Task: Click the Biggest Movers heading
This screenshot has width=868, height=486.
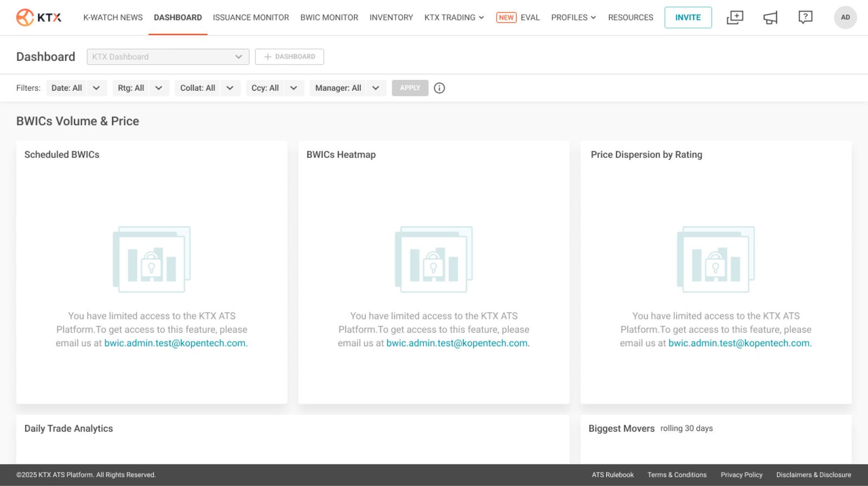Action: (x=622, y=429)
